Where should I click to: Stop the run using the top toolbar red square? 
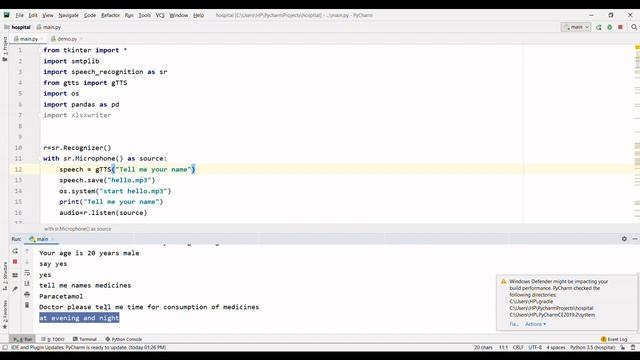point(620,27)
